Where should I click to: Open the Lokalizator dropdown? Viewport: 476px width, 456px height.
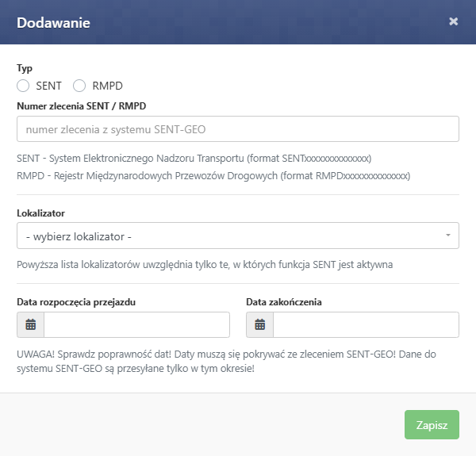tap(238, 236)
